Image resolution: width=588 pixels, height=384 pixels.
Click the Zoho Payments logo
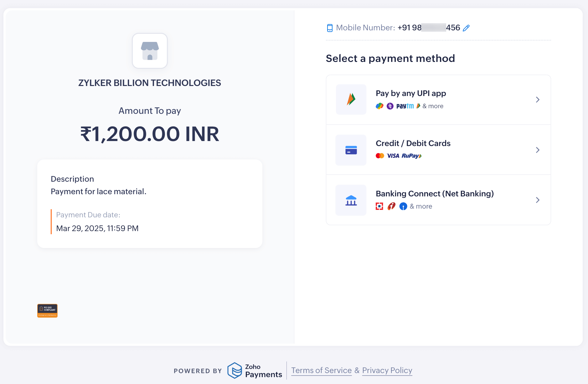point(255,371)
